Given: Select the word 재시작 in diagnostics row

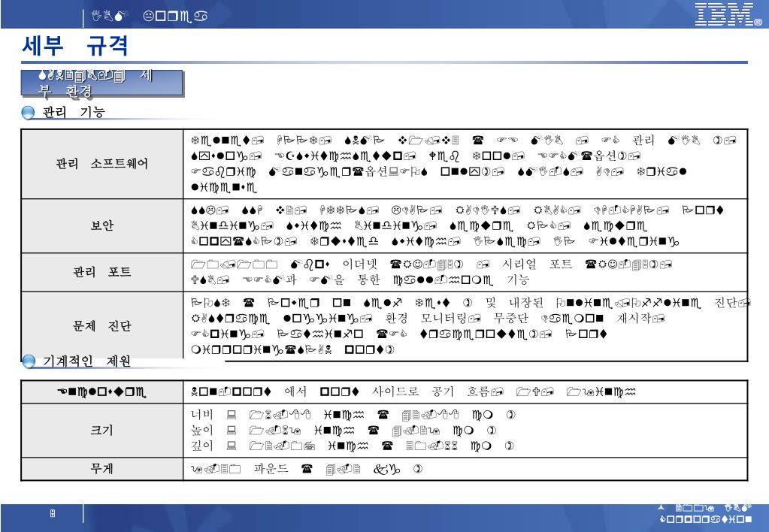Looking at the screenshot, I should 634,318.
